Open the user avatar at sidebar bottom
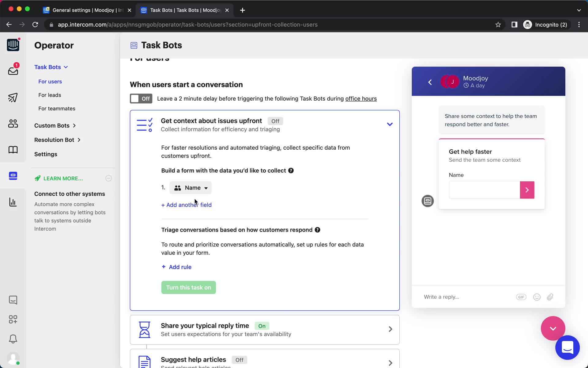 tap(13, 358)
